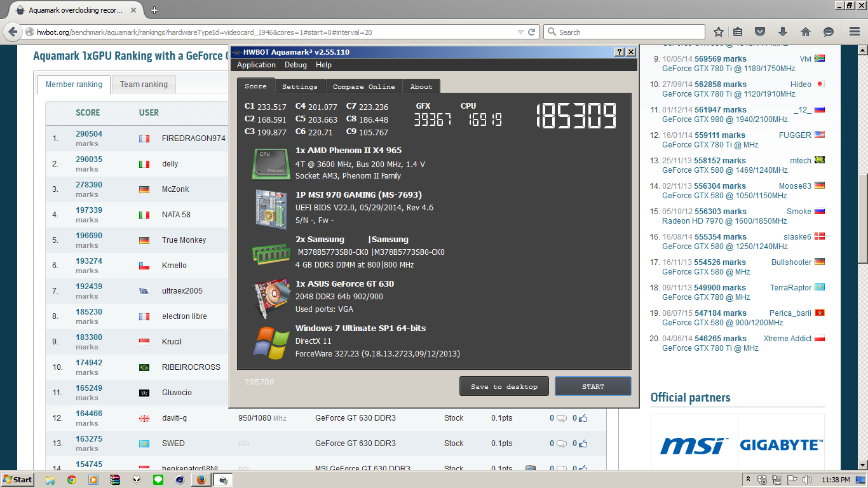
Task: Show hidden tray icons arrow
Action: [749, 480]
